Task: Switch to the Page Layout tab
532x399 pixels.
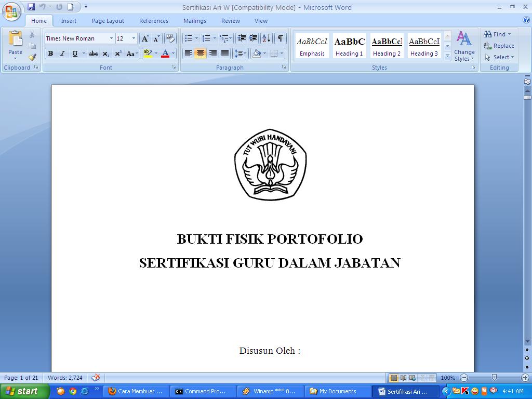Action: 108,21
